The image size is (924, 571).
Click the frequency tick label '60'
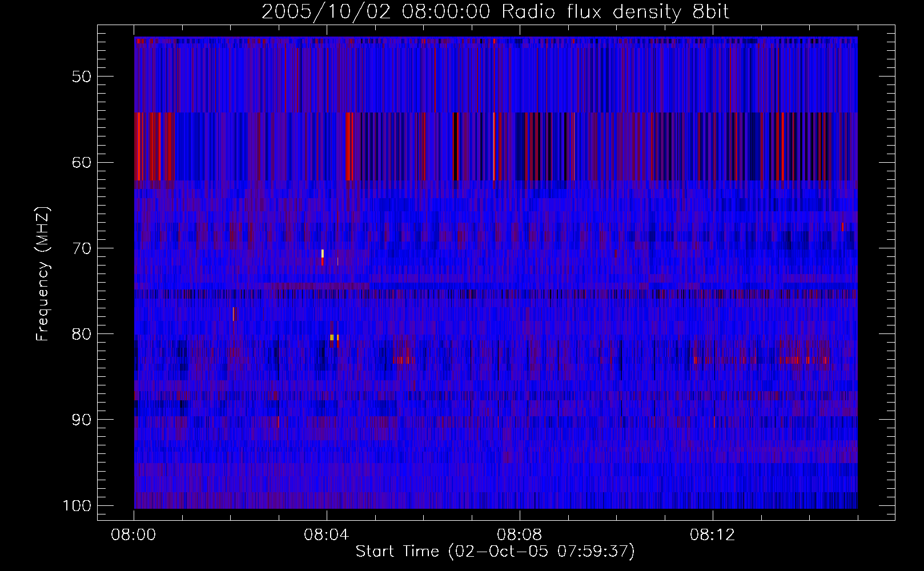point(82,162)
